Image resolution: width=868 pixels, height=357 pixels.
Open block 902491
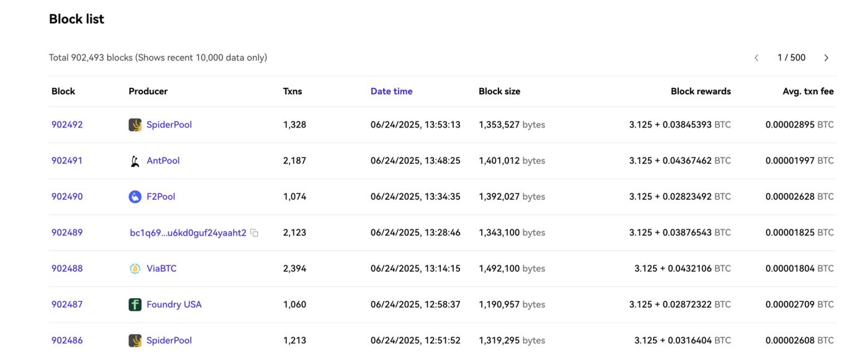pos(67,161)
